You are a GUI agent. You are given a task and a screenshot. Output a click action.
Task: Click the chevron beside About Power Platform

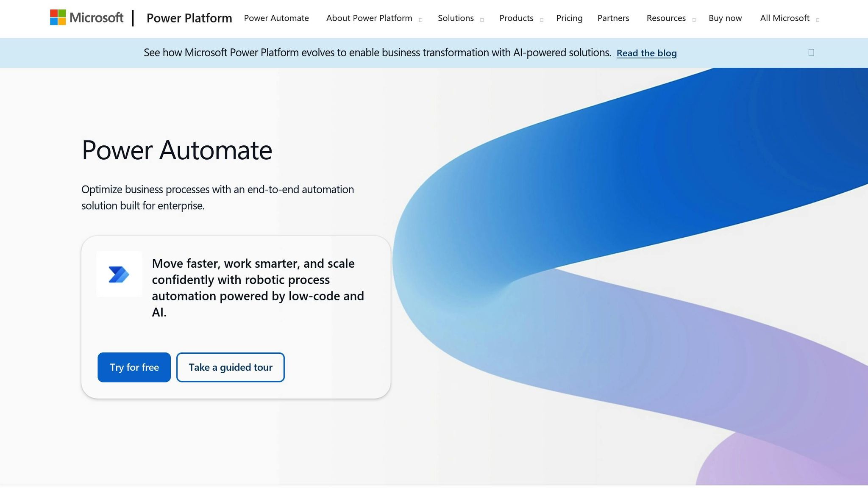(x=420, y=19)
